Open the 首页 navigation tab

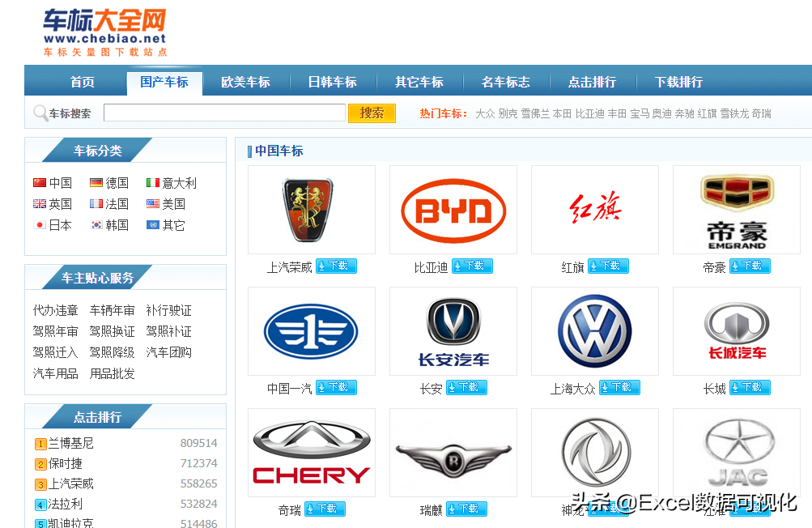point(83,82)
